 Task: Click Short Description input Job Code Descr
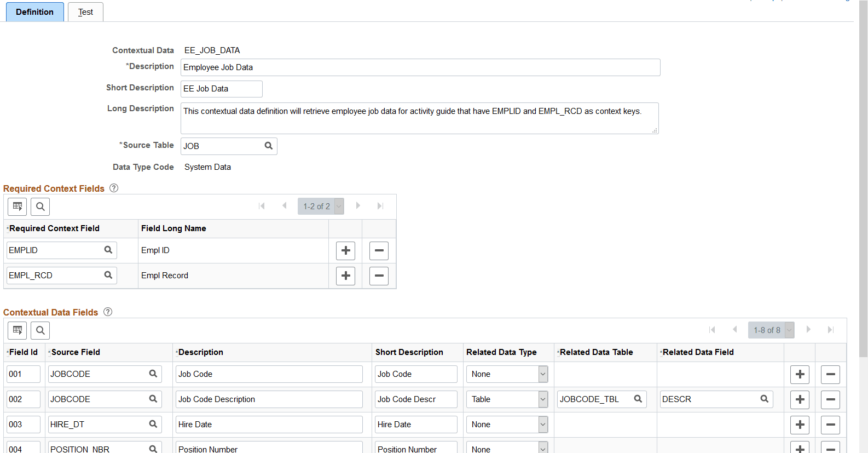pyautogui.click(x=416, y=399)
